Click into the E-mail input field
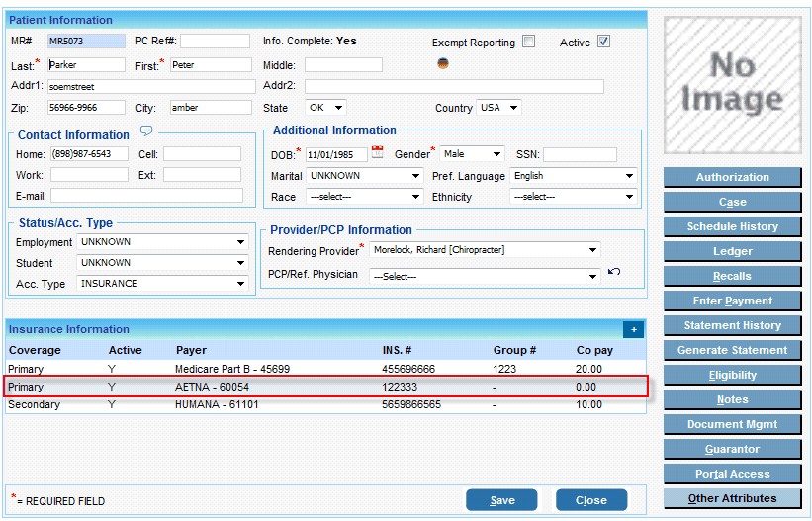The image size is (812, 521). pyautogui.click(x=146, y=196)
